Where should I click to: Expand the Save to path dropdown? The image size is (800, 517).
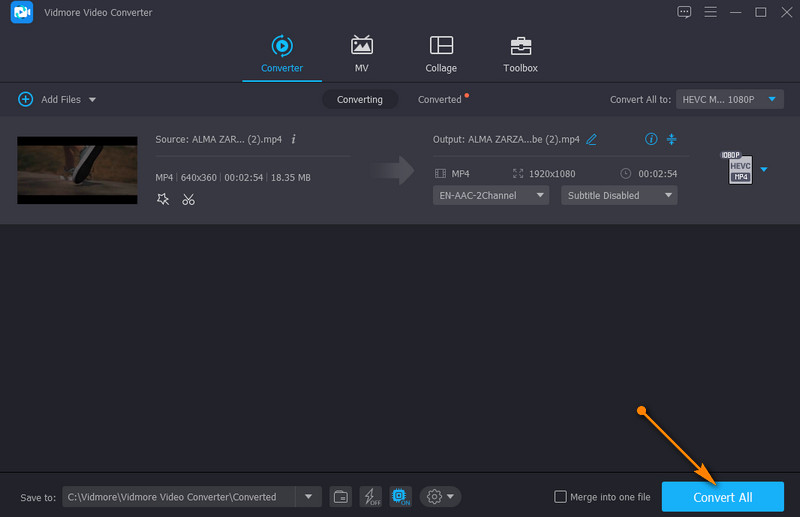point(308,497)
